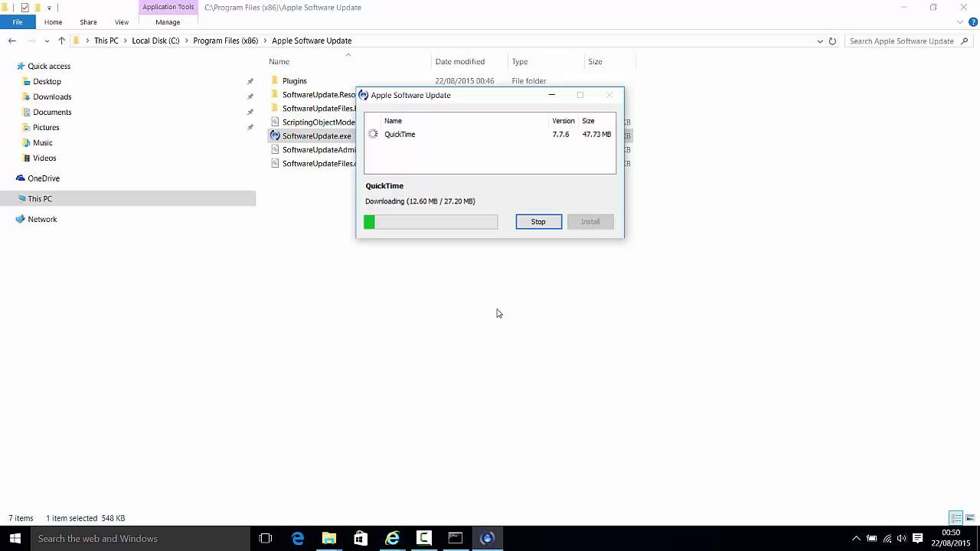Open Apple Software Update taskbar icon

coord(487,538)
